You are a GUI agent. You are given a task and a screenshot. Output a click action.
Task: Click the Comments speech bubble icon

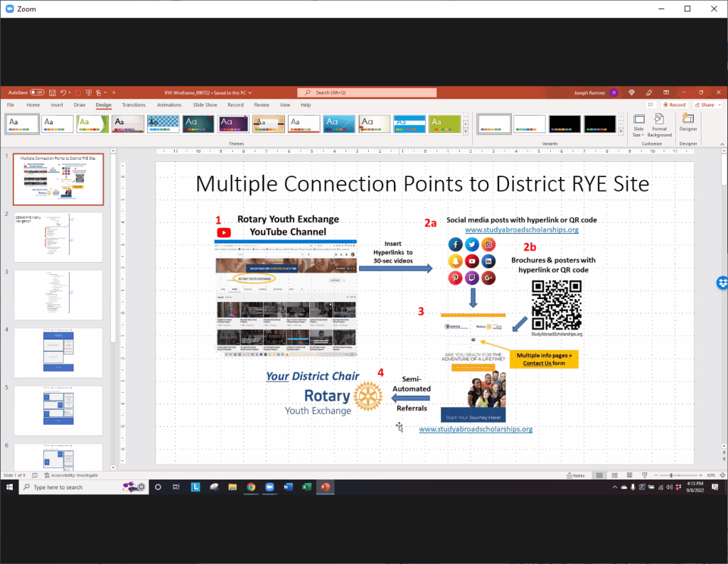[651, 105]
